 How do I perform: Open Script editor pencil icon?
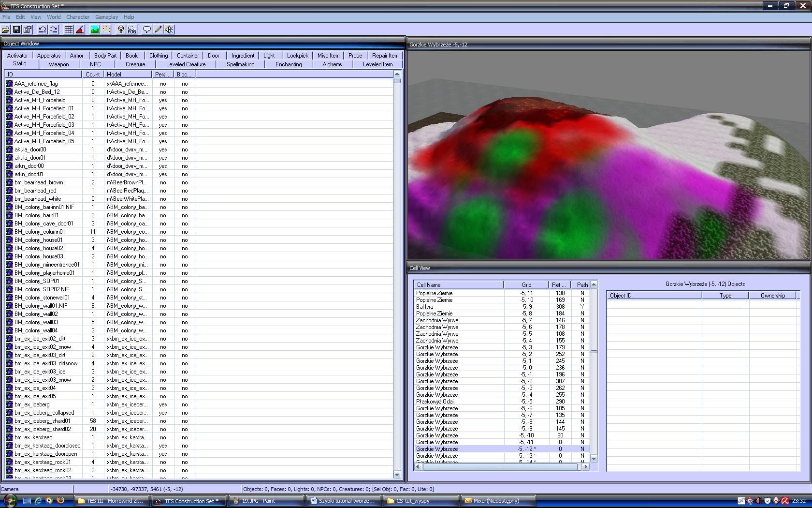(x=158, y=30)
